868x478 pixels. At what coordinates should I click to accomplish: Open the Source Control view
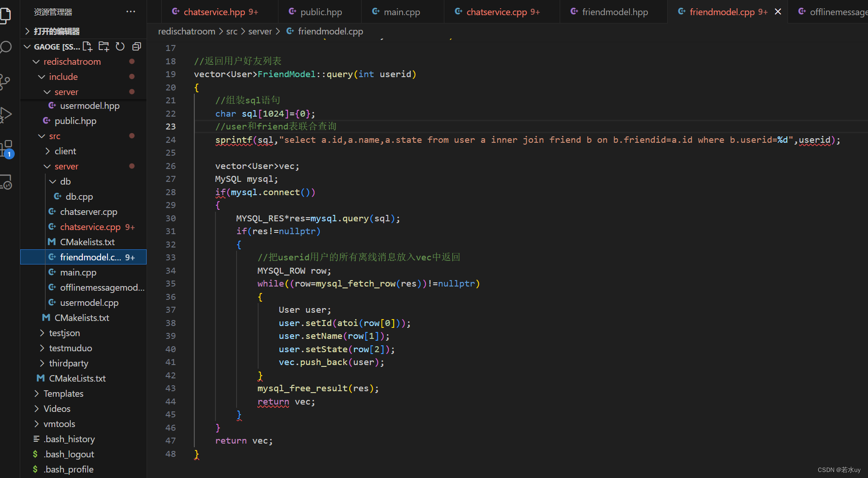6,81
